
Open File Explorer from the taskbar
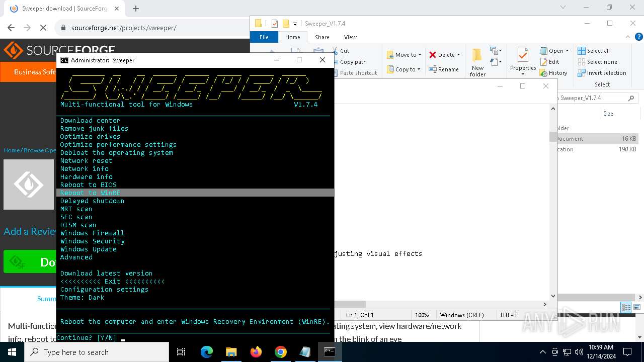231,352
